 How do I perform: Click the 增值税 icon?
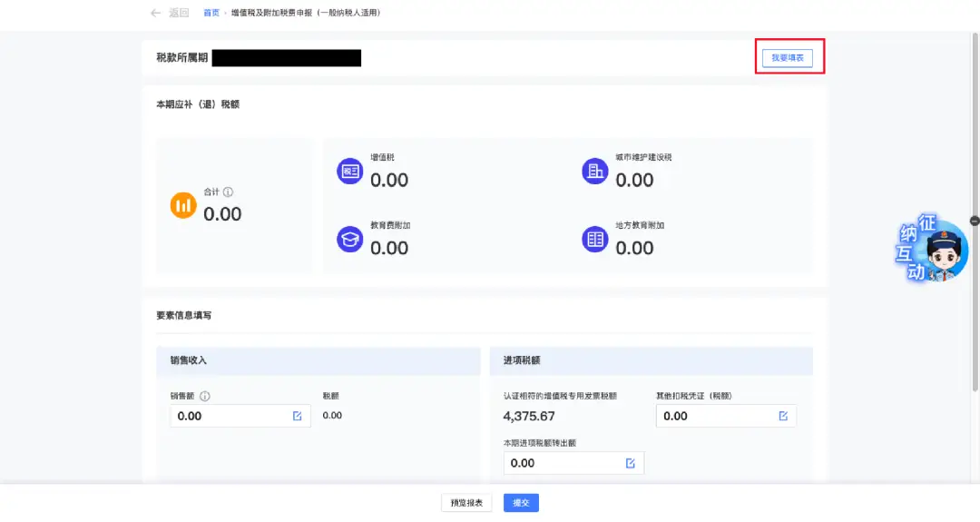pyautogui.click(x=350, y=171)
